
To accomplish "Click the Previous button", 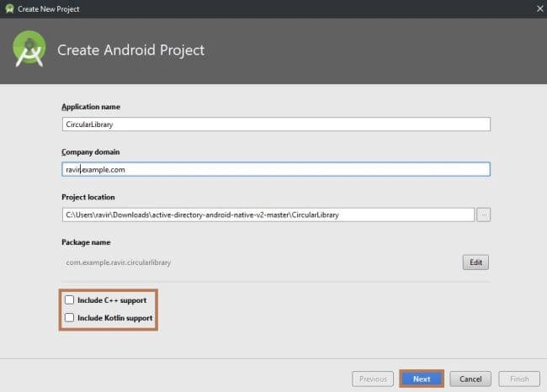I will click(373, 379).
